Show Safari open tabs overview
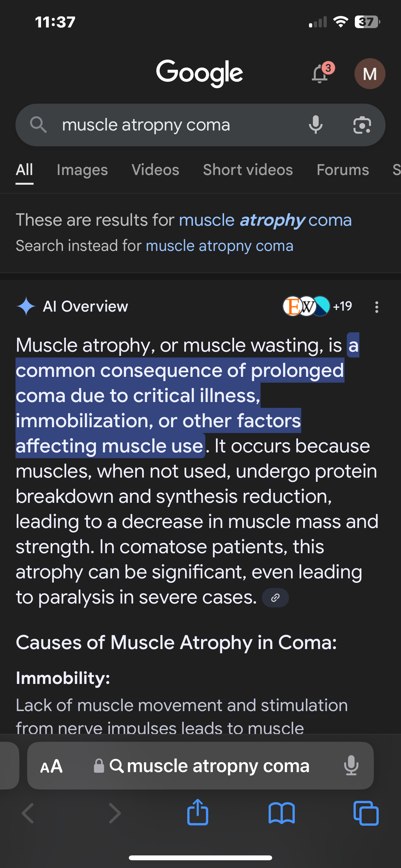Viewport: 401px width, 868px height. [366, 813]
